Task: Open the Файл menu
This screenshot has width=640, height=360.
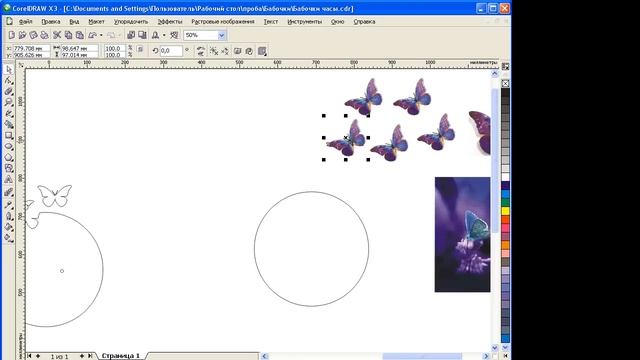Action: [26, 22]
